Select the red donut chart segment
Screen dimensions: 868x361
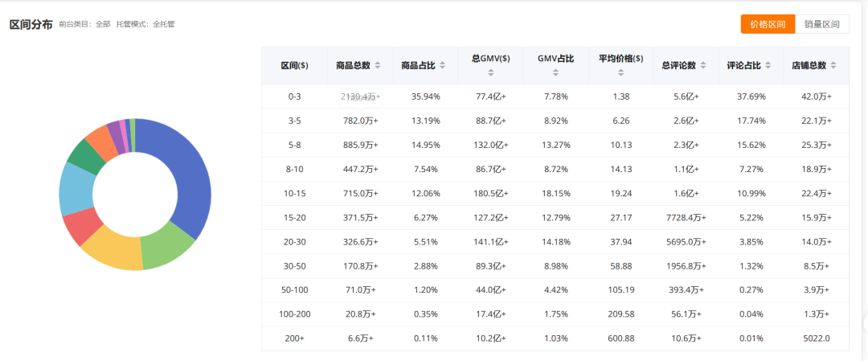tap(79, 225)
